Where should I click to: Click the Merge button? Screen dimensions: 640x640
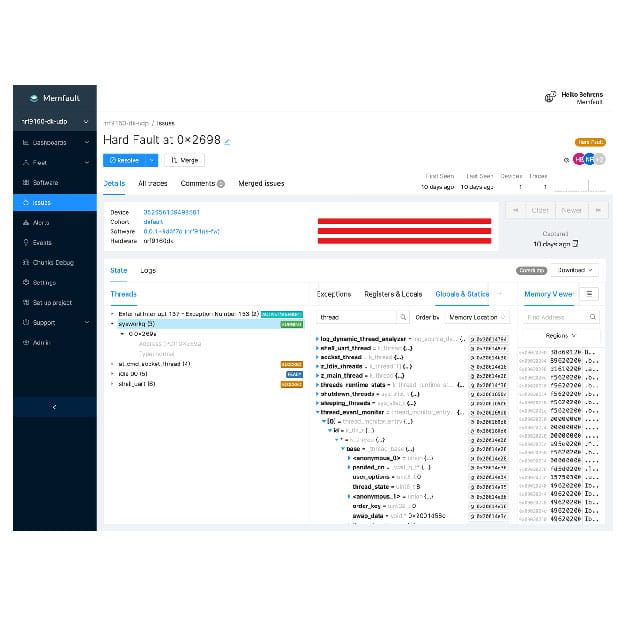pyautogui.click(x=185, y=160)
